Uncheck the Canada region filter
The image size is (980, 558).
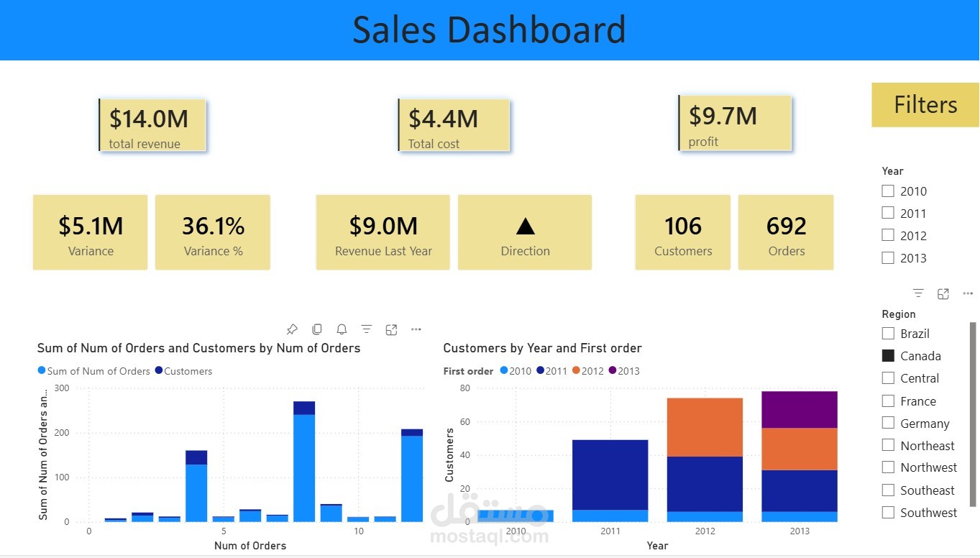pyautogui.click(x=888, y=356)
